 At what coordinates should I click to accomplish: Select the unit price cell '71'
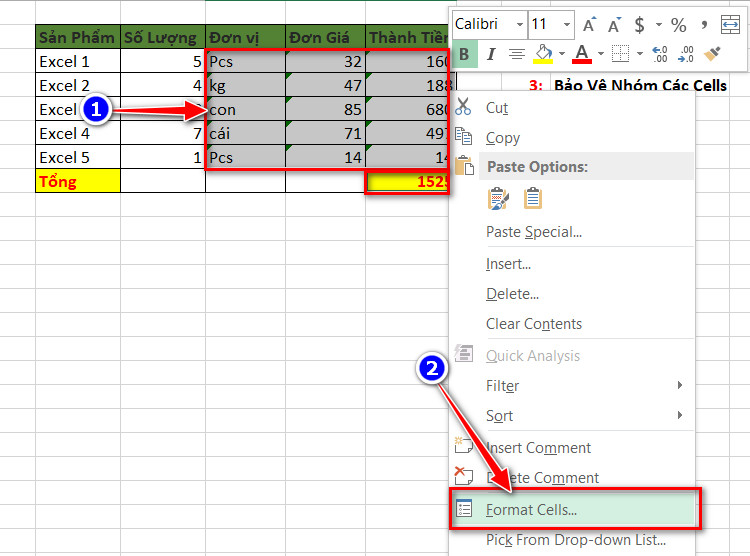[x=325, y=133]
